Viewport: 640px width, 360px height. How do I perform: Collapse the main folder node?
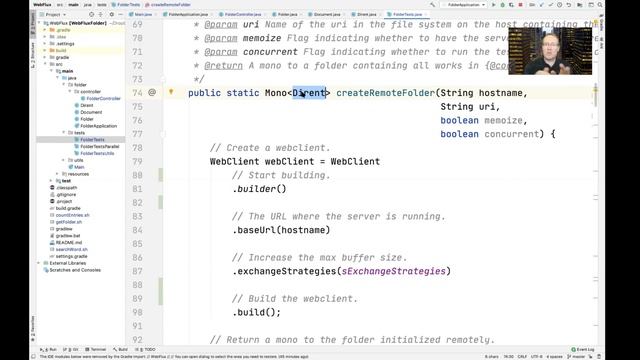pyautogui.click(x=51, y=71)
